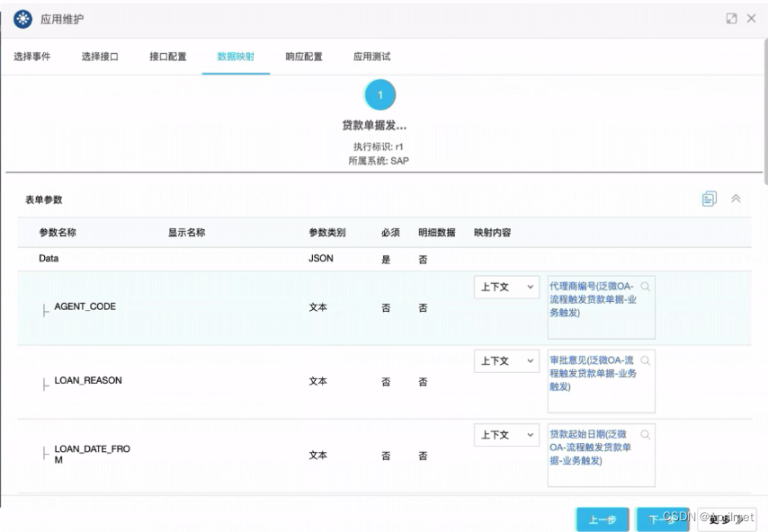Click the copy document icon beside 表单参数
768x532 pixels.
710,199
